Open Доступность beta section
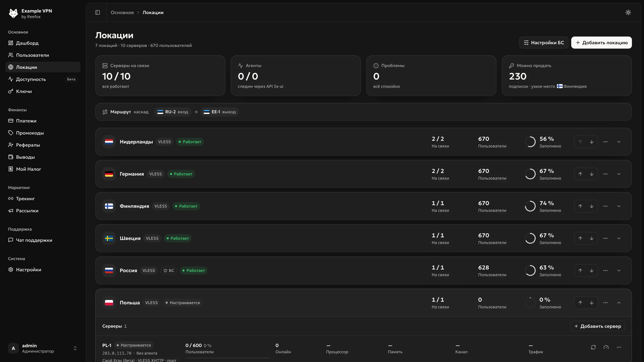This screenshot has height=362, width=644. [43, 79]
